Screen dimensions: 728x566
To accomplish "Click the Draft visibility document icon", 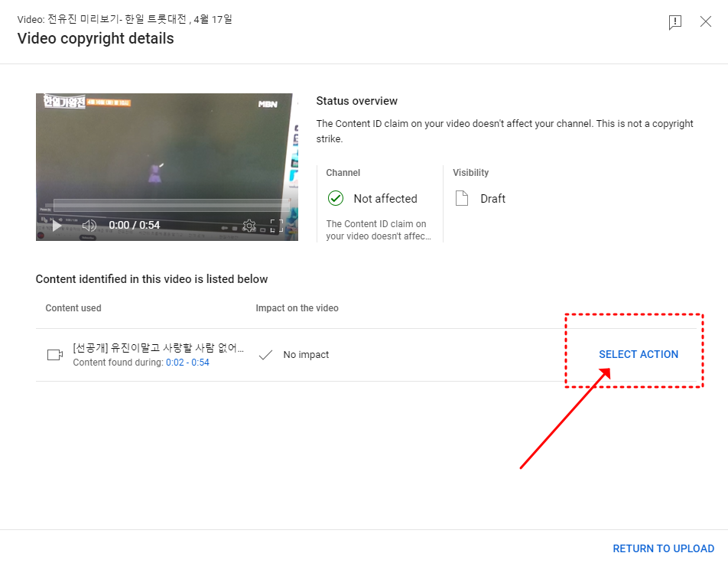I will coord(462,199).
